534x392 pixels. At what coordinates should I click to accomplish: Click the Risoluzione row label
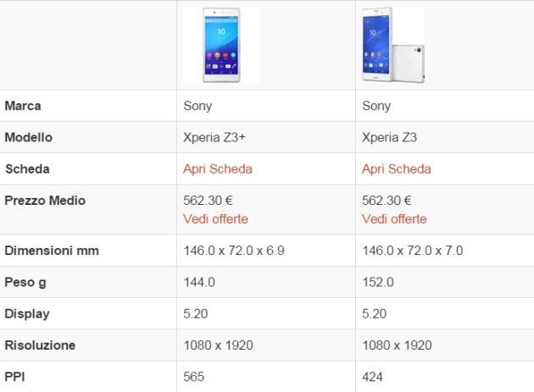pyautogui.click(x=40, y=345)
